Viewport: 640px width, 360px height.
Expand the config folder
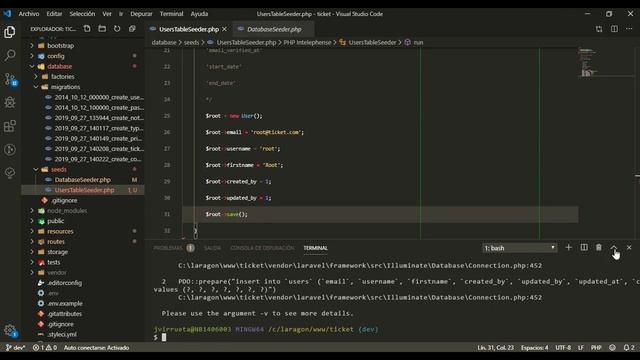coord(56,56)
